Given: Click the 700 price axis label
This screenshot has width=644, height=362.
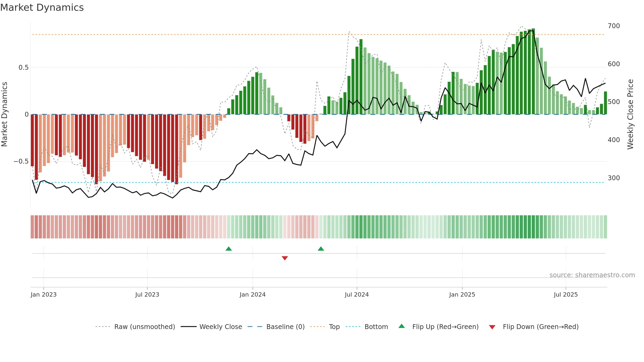Looking at the screenshot, I should tap(614, 26).
